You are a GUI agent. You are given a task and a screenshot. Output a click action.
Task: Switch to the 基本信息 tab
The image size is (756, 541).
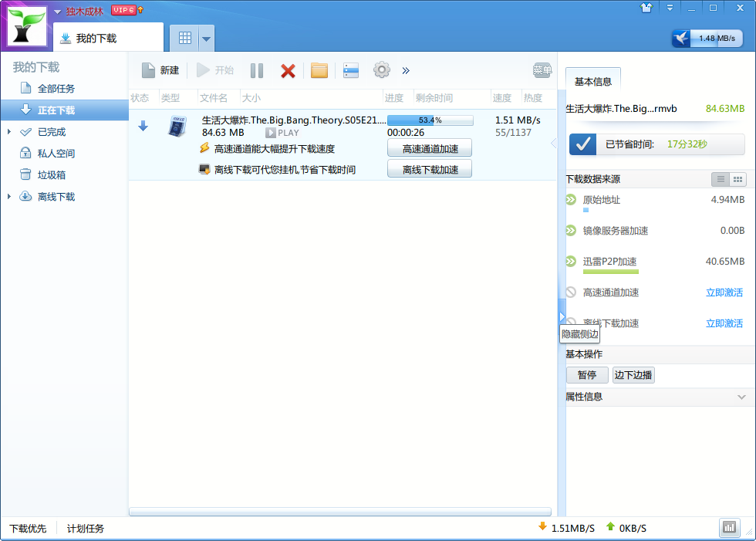point(593,82)
